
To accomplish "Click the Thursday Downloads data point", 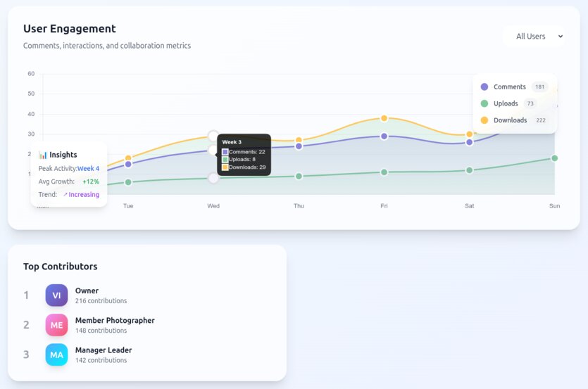I will [x=299, y=140].
